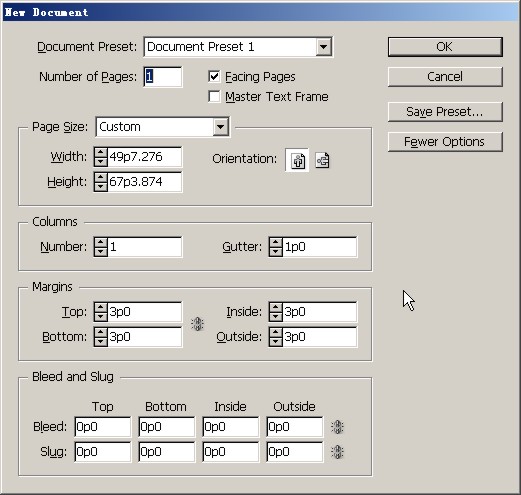Toggle the Slug link chain icon

click(x=337, y=452)
